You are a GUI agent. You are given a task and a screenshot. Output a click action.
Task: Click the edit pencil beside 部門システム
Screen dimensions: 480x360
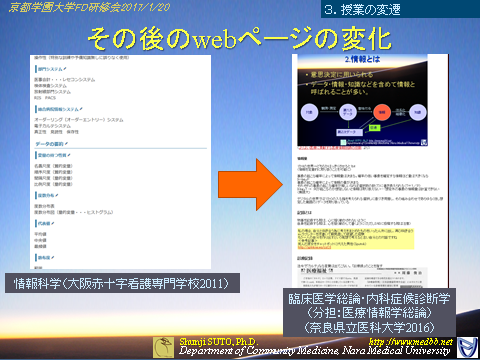point(65,69)
